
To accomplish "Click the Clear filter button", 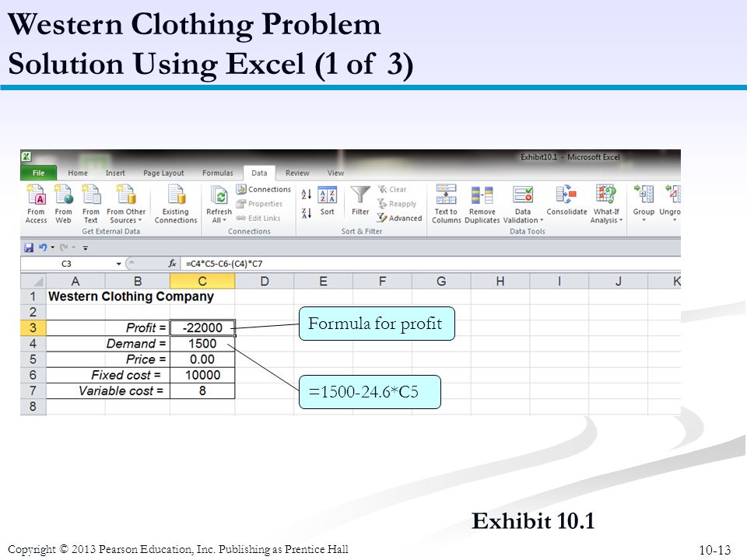I will 392,190.
